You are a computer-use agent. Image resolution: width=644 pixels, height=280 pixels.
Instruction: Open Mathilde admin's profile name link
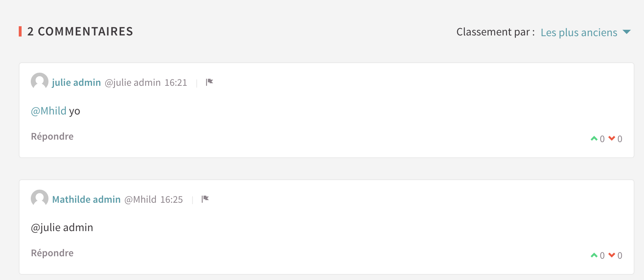[86, 200]
